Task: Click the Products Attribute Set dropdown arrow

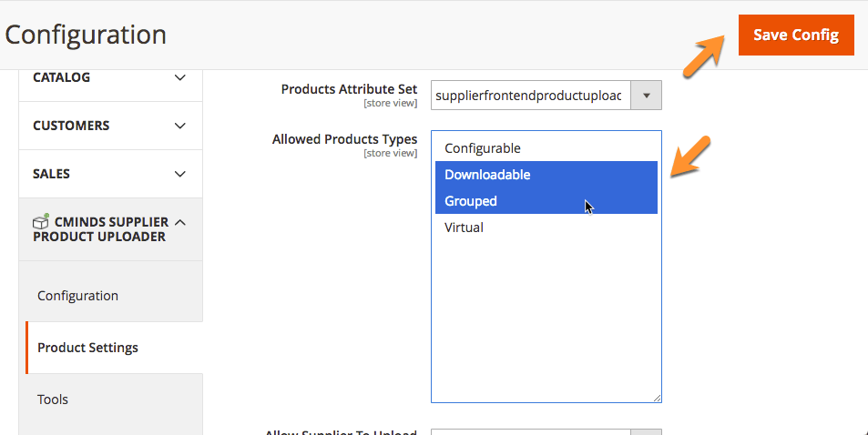Action: (x=647, y=95)
